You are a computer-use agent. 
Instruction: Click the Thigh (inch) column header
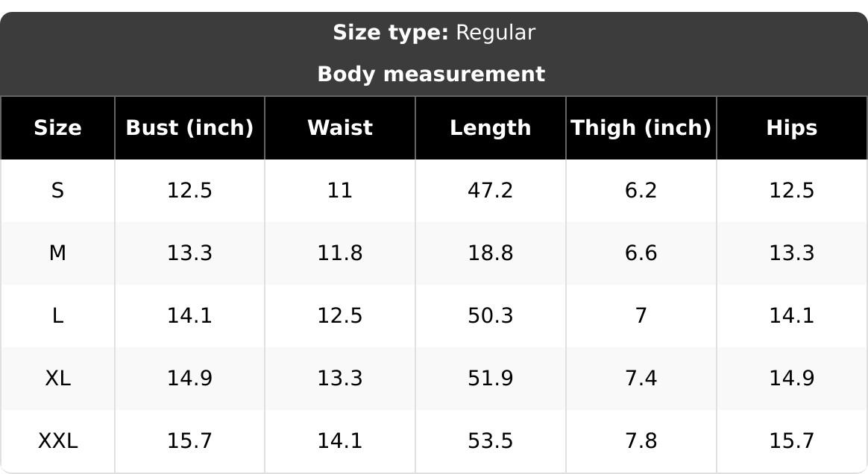(641, 127)
